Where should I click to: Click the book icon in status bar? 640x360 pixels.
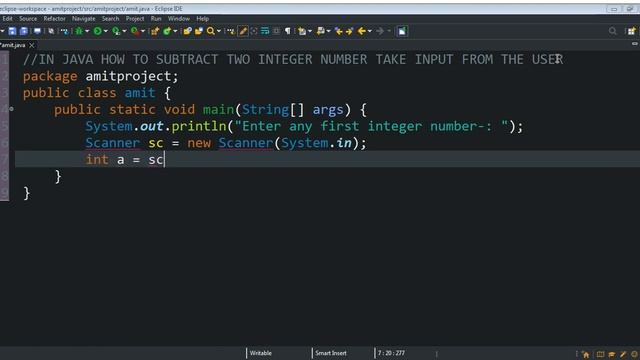600,354
